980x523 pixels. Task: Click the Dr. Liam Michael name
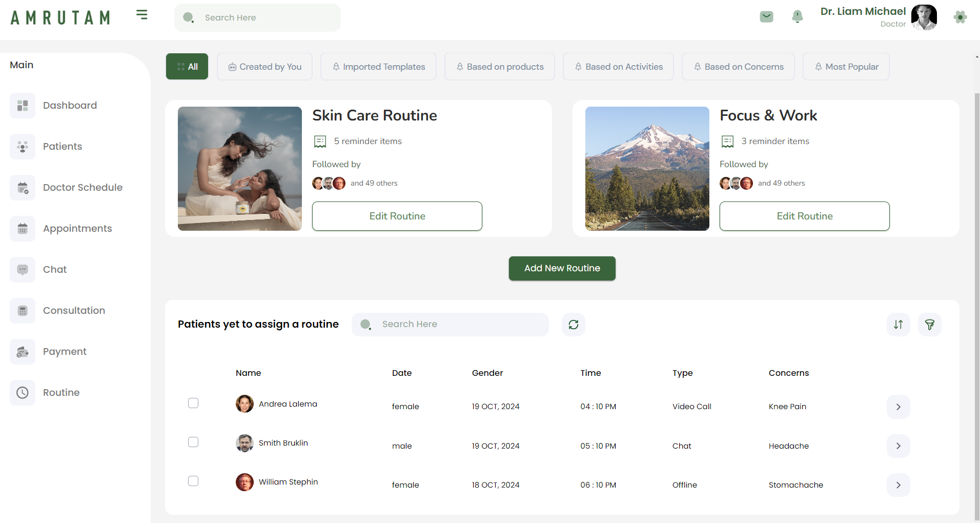(863, 11)
